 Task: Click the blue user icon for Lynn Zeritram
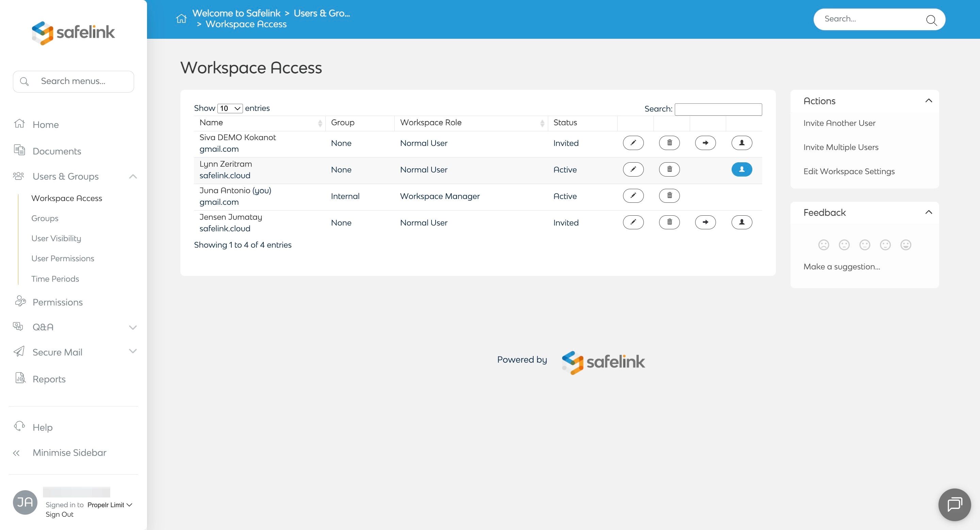tap(741, 169)
